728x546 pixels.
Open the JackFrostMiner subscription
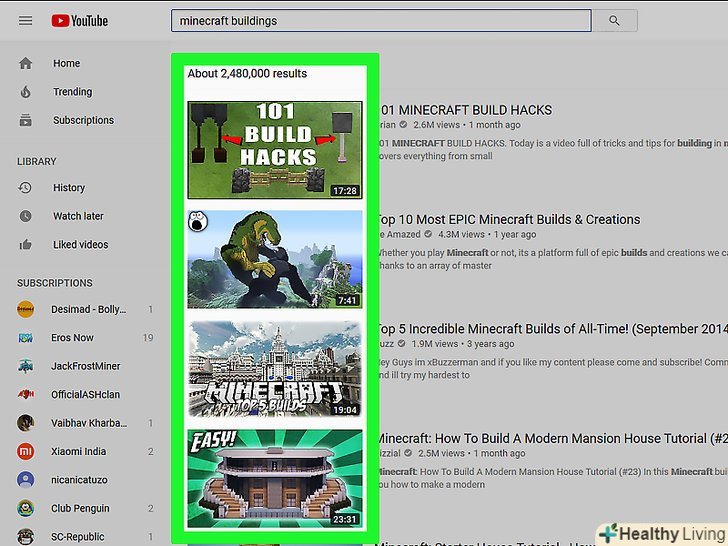click(84, 366)
